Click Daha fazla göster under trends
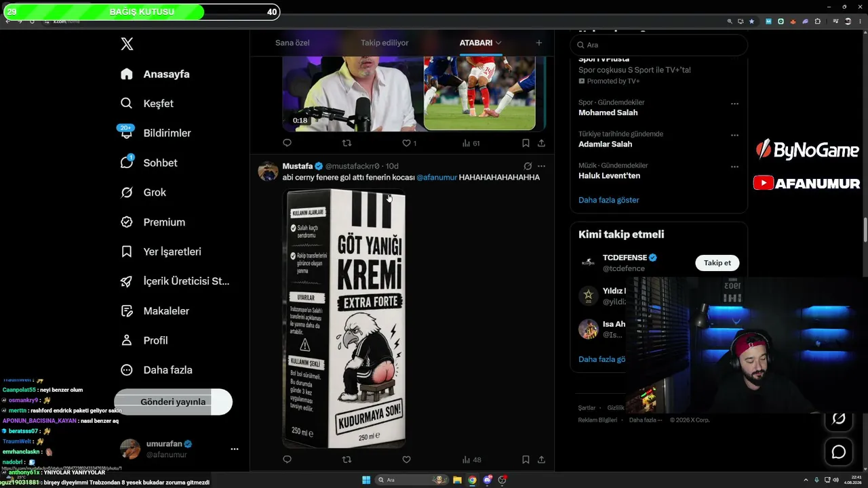The height and width of the screenshot is (488, 868). click(x=608, y=200)
